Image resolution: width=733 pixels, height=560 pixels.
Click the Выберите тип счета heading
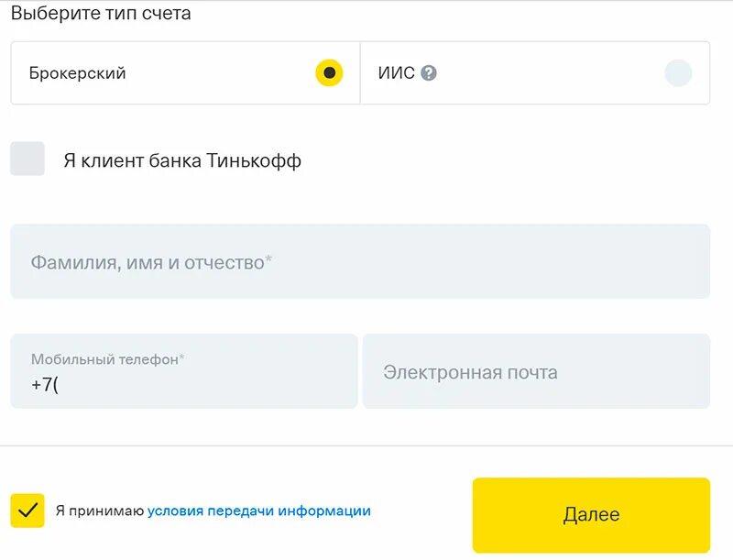(x=101, y=14)
